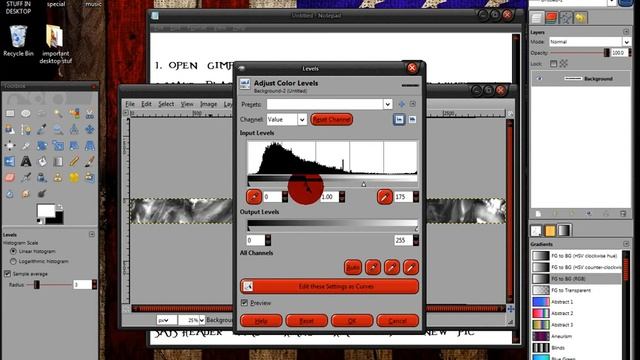Open the Channel Value dropdown

click(x=302, y=120)
